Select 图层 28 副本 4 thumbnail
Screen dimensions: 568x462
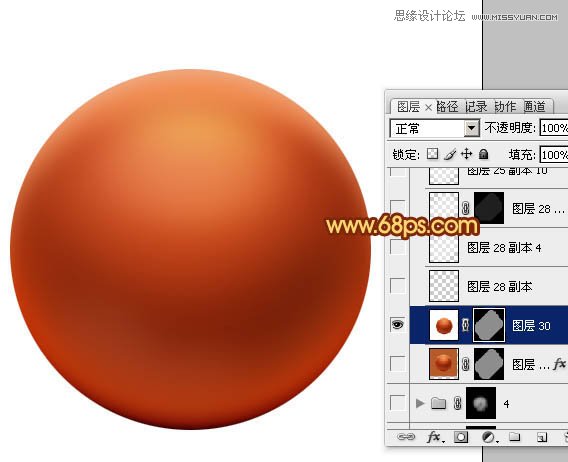(444, 247)
